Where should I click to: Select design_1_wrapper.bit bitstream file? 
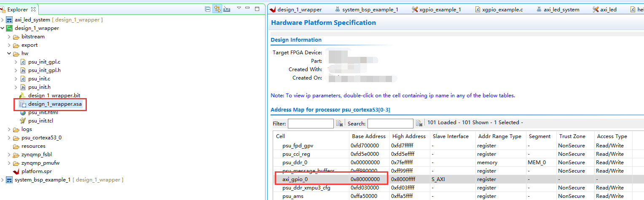coord(54,96)
